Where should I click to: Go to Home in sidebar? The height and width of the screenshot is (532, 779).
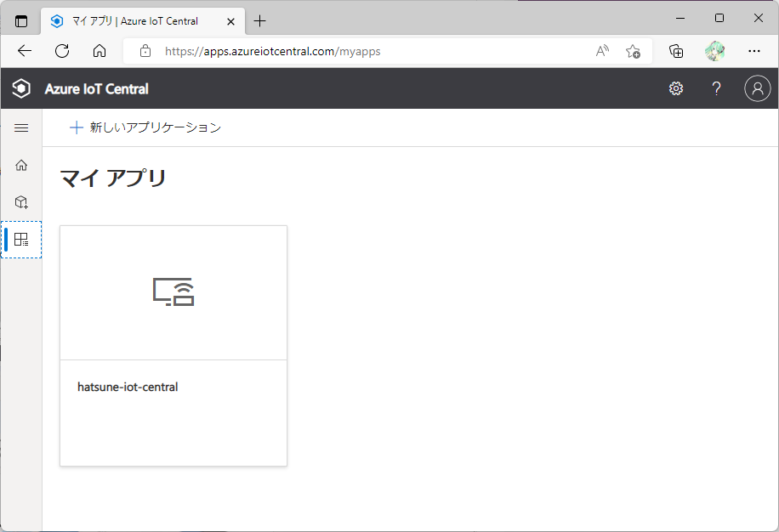tap(21, 165)
